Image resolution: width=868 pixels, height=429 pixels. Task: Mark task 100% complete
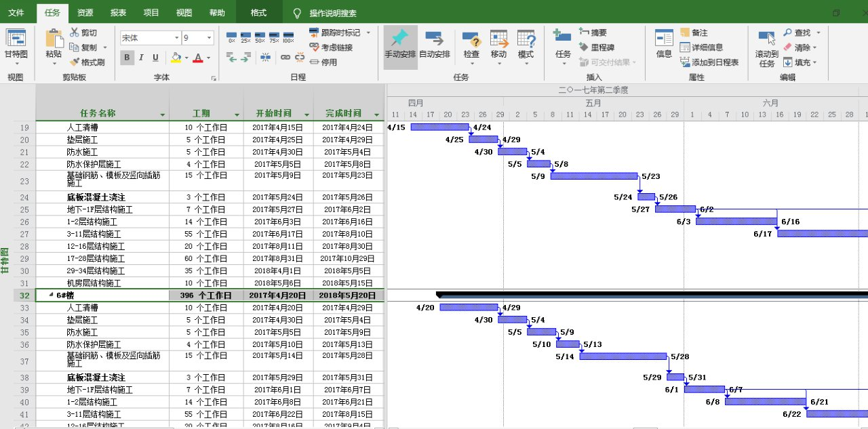(x=288, y=37)
